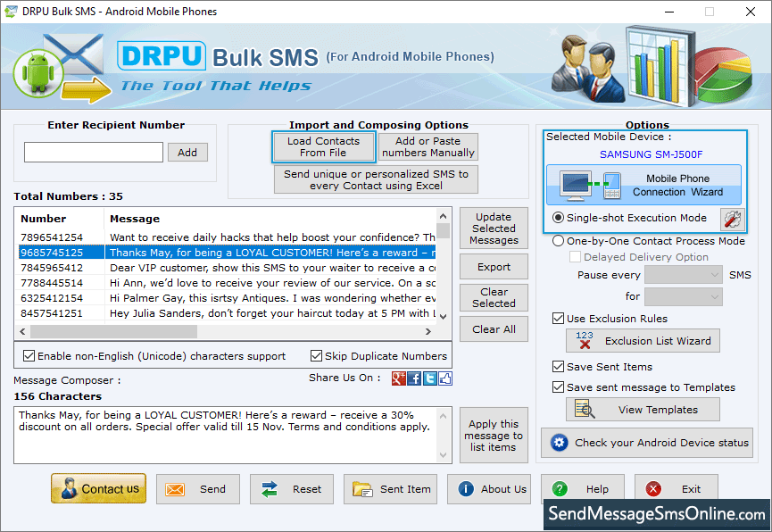Toggle Save Sent Items checkbox
The width and height of the screenshot is (772, 532).
[x=558, y=367]
